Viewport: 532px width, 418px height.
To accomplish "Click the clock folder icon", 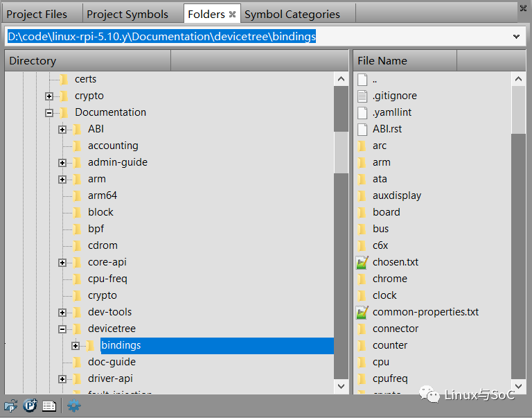I will pos(362,296).
